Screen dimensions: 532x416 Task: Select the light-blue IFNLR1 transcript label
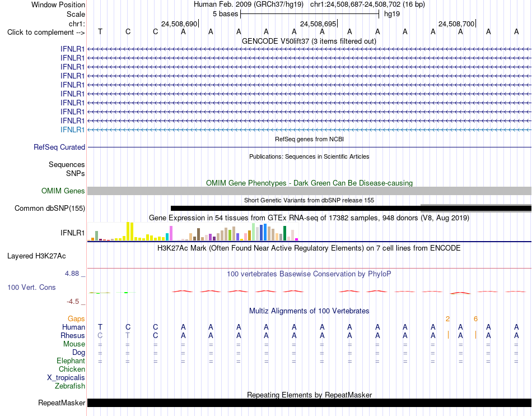pos(72,130)
